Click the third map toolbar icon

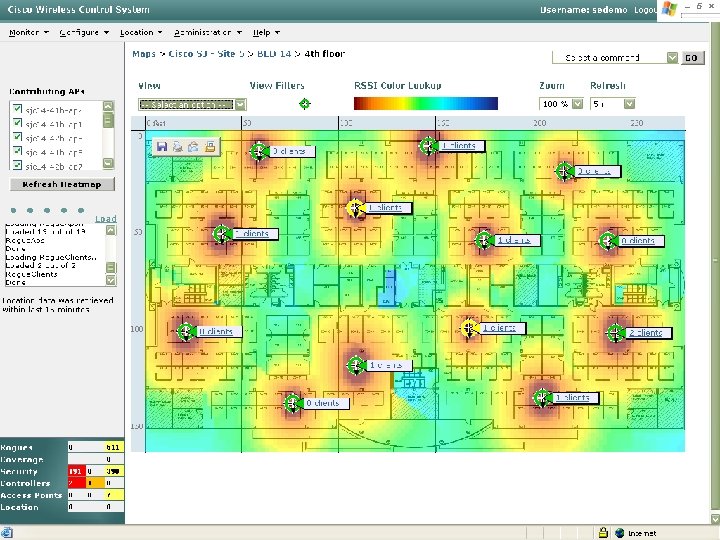(193, 147)
